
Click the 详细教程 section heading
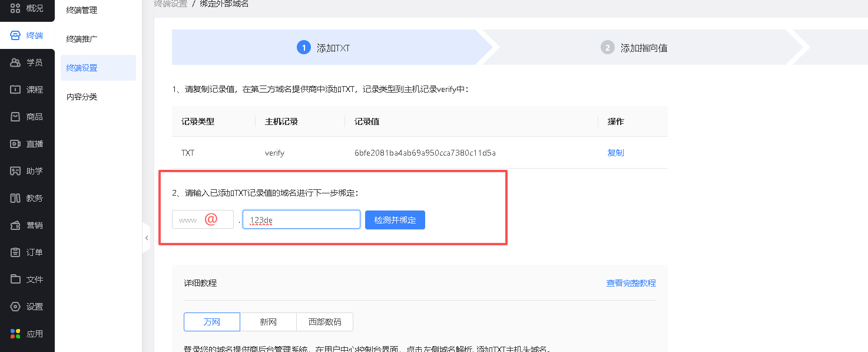point(200,283)
